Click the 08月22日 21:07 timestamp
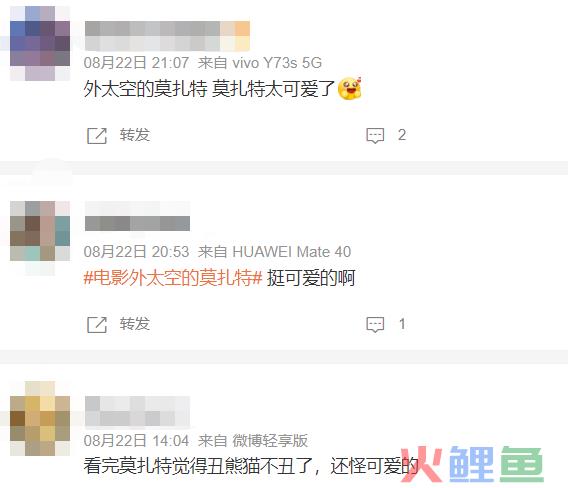This screenshot has height=488, width=568. [x=136, y=63]
